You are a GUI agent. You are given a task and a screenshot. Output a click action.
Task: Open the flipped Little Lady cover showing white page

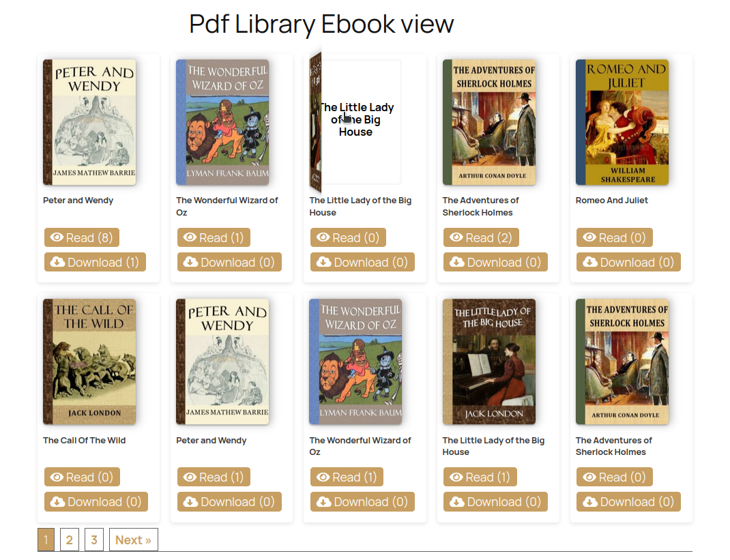355,122
